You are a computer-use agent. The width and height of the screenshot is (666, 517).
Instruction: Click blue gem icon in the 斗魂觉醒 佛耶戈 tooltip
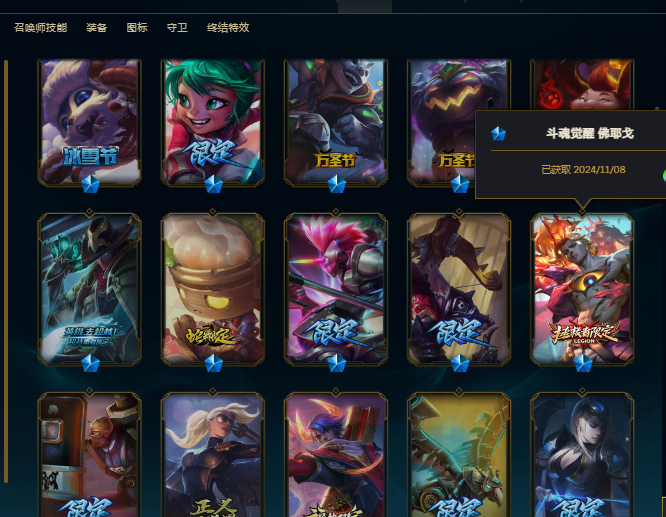point(498,134)
